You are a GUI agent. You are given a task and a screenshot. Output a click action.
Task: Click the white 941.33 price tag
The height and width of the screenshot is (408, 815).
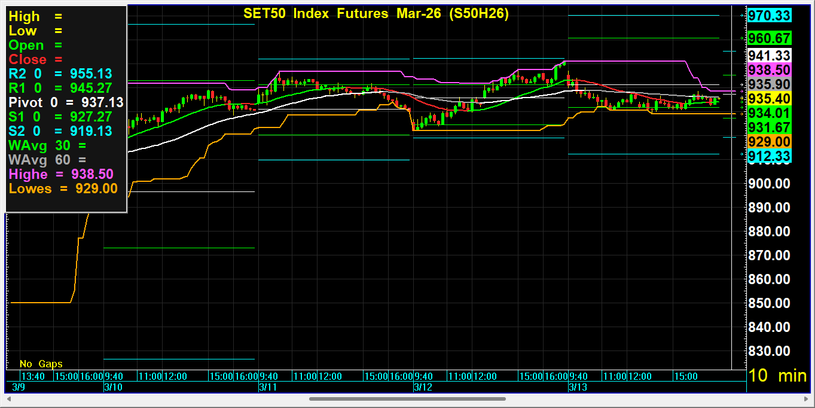[770, 55]
